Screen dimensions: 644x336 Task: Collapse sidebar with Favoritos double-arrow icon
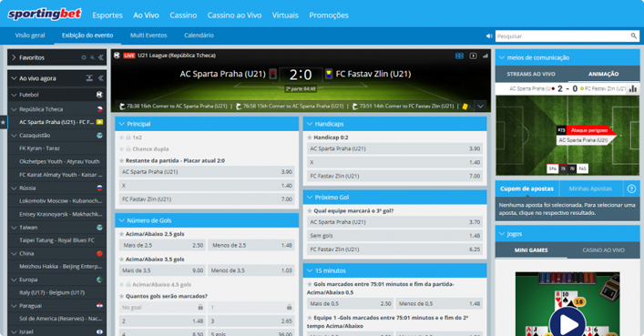(x=100, y=57)
